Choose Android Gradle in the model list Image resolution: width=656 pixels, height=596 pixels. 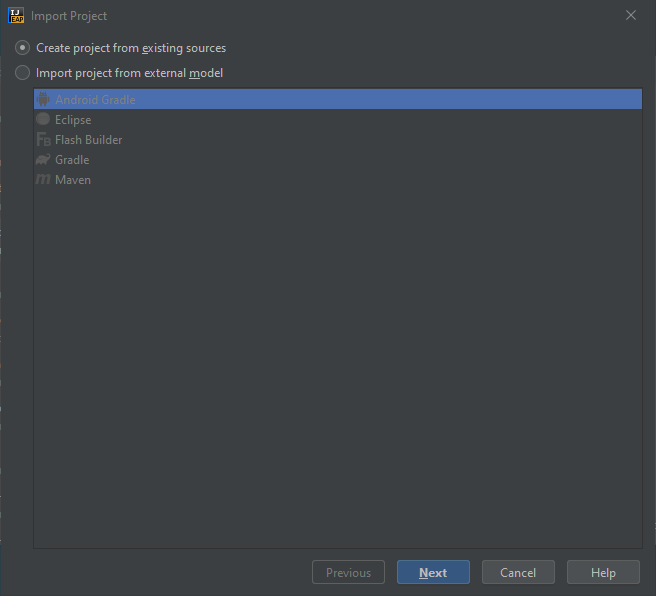point(95,100)
